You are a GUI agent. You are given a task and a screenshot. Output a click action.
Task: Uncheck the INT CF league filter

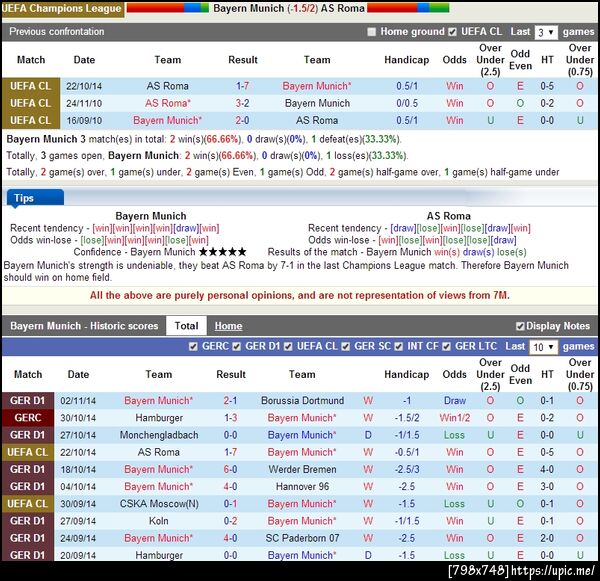point(399,347)
